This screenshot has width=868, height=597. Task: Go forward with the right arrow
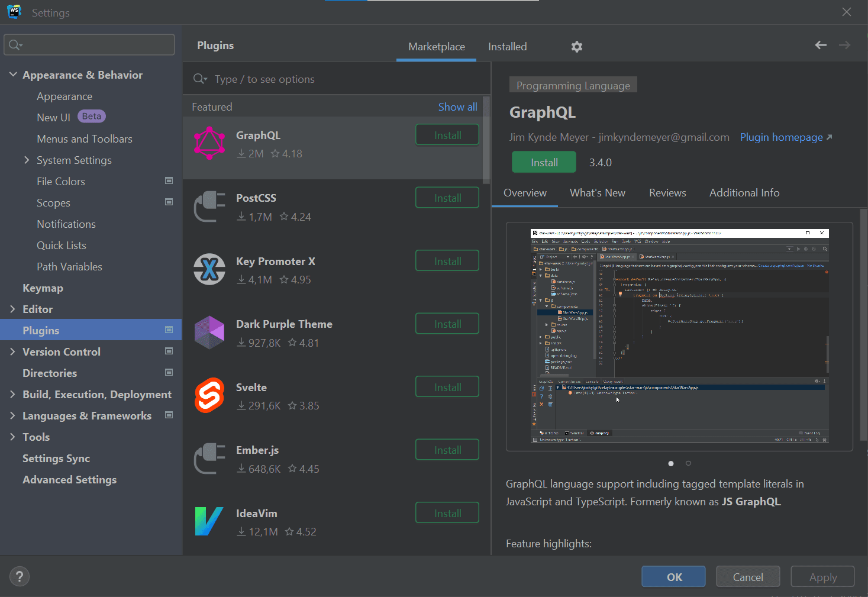tap(844, 45)
